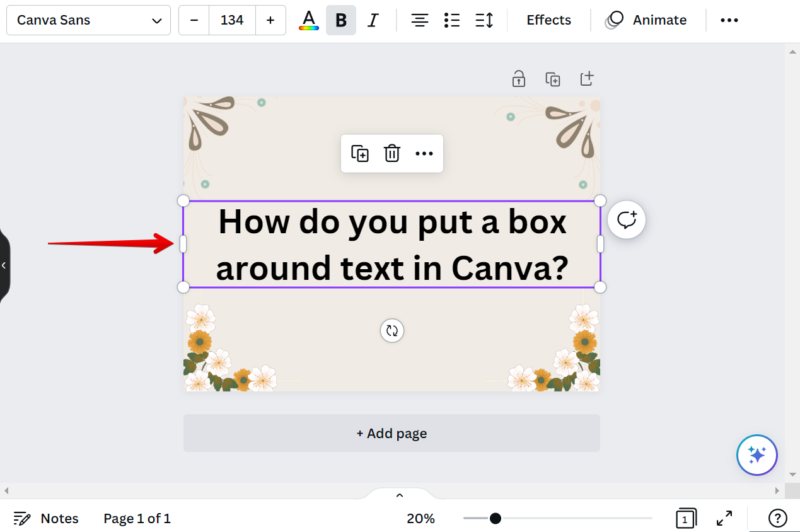Click the Add page button

pos(391,433)
